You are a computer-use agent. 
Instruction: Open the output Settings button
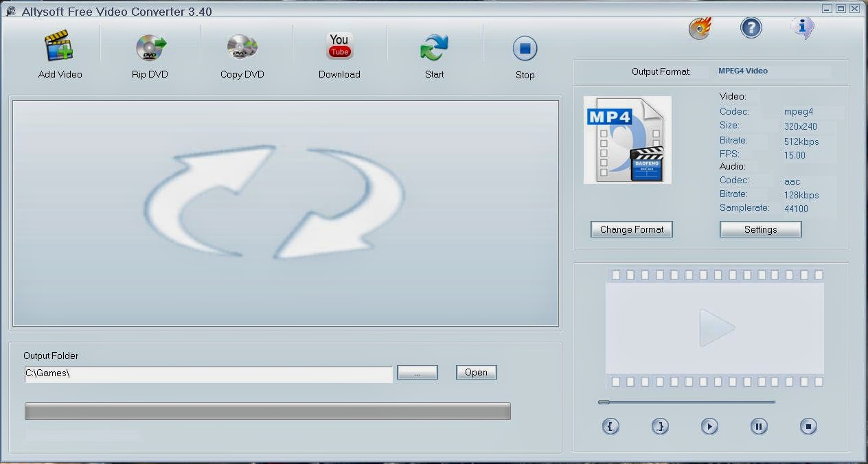(x=760, y=229)
